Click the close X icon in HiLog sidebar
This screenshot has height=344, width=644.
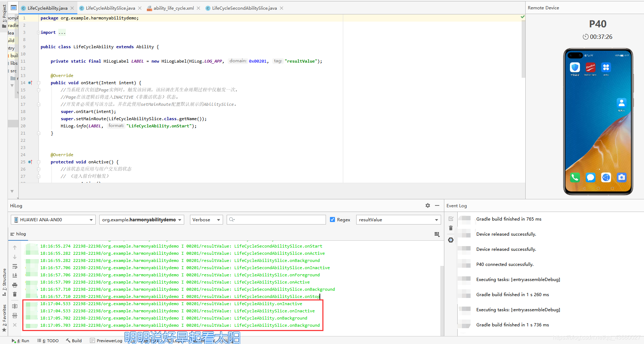[x=15, y=325]
